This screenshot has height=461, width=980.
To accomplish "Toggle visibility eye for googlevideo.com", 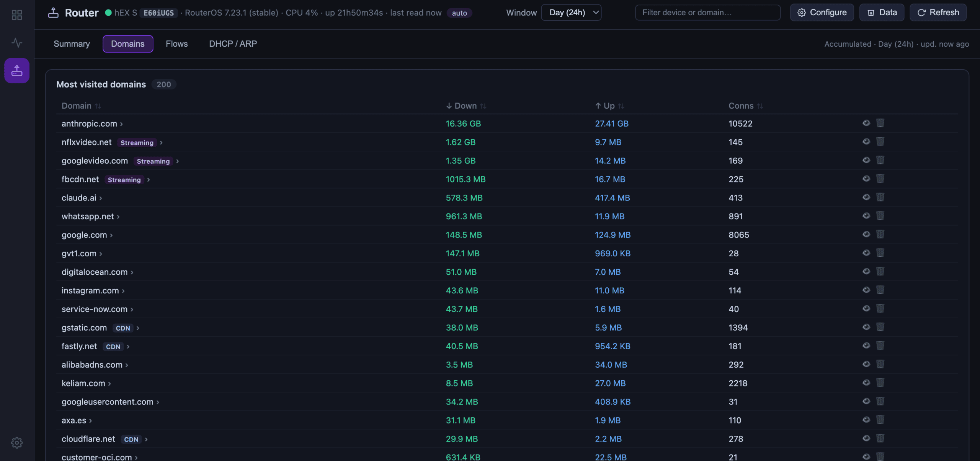I will (x=866, y=160).
